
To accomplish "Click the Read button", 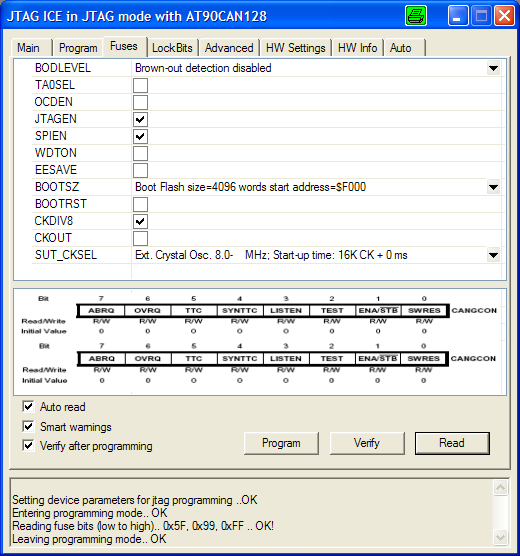I will pos(452,443).
